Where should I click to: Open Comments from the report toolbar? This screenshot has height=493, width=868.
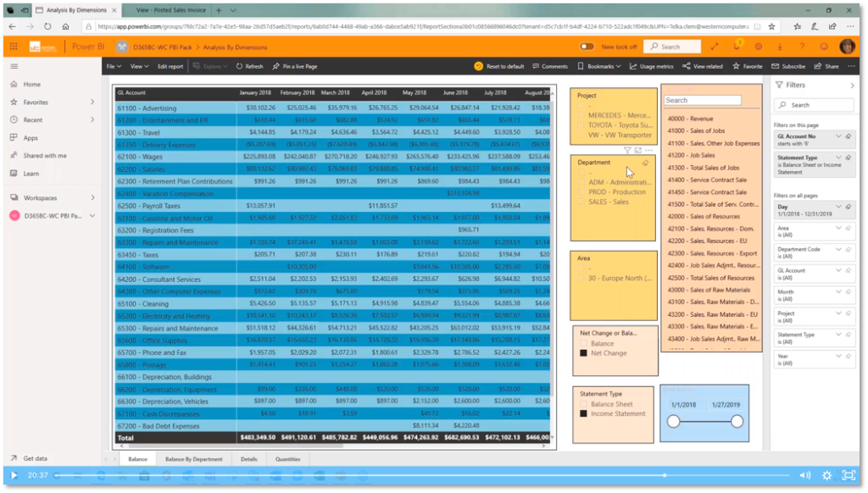pos(549,66)
